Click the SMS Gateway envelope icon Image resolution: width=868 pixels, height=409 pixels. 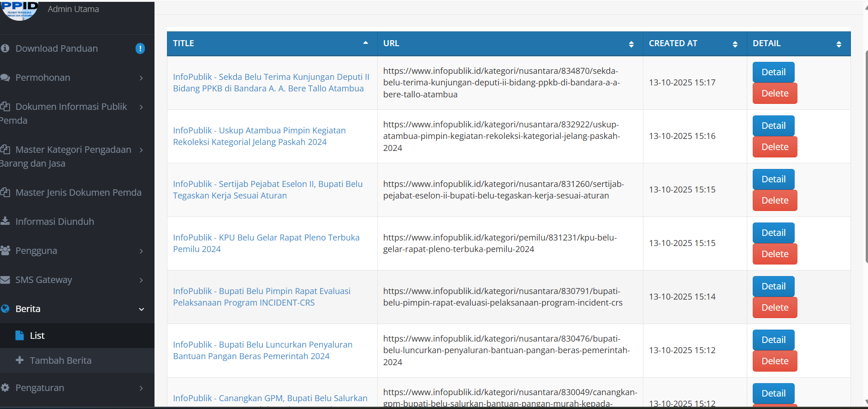(5, 280)
